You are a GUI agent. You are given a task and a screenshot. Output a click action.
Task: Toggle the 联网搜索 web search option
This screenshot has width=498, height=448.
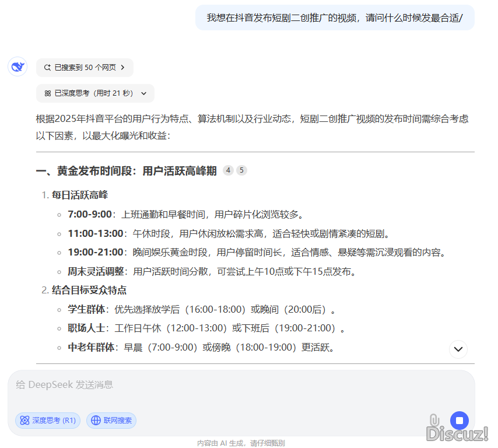[111, 420]
